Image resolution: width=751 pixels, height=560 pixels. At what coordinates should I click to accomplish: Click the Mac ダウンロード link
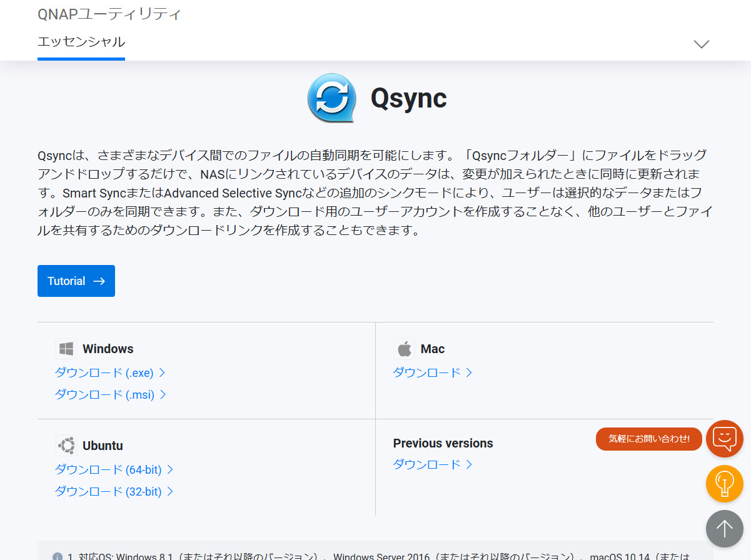pyautogui.click(x=433, y=372)
